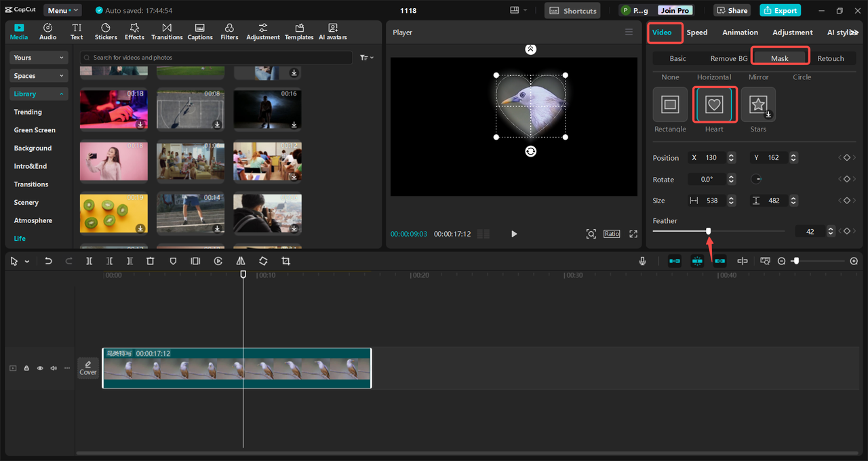This screenshot has height=461, width=868.
Task: Click the microphone record voiceover icon
Action: pos(642,261)
